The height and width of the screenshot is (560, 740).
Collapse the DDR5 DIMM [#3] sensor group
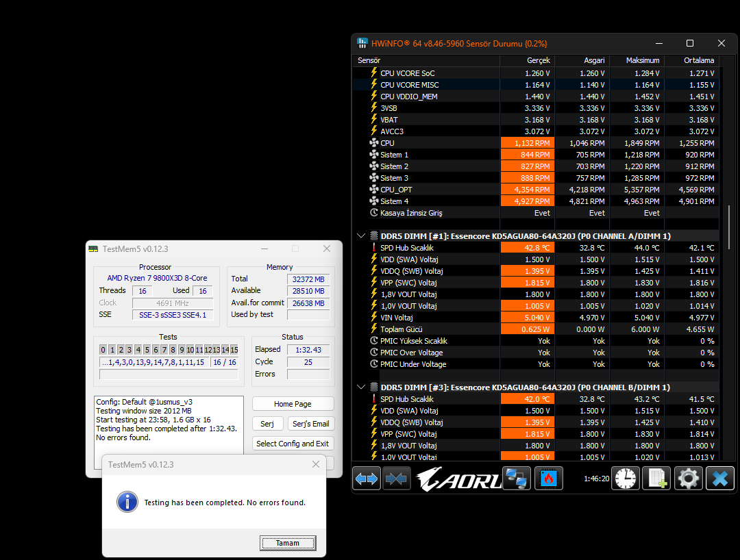361,387
